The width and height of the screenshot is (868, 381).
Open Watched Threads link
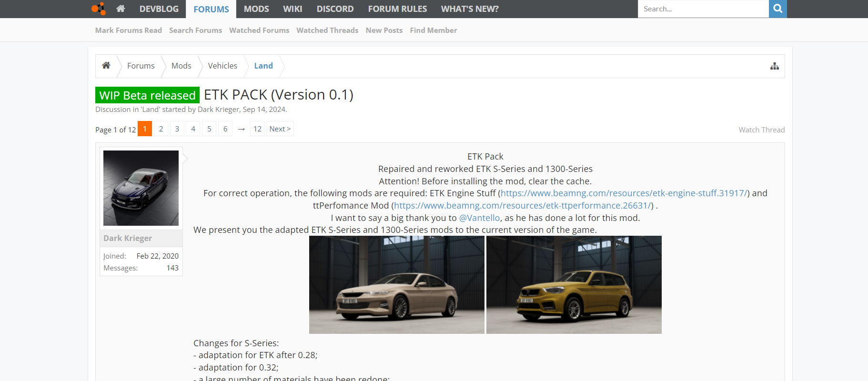tap(327, 30)
